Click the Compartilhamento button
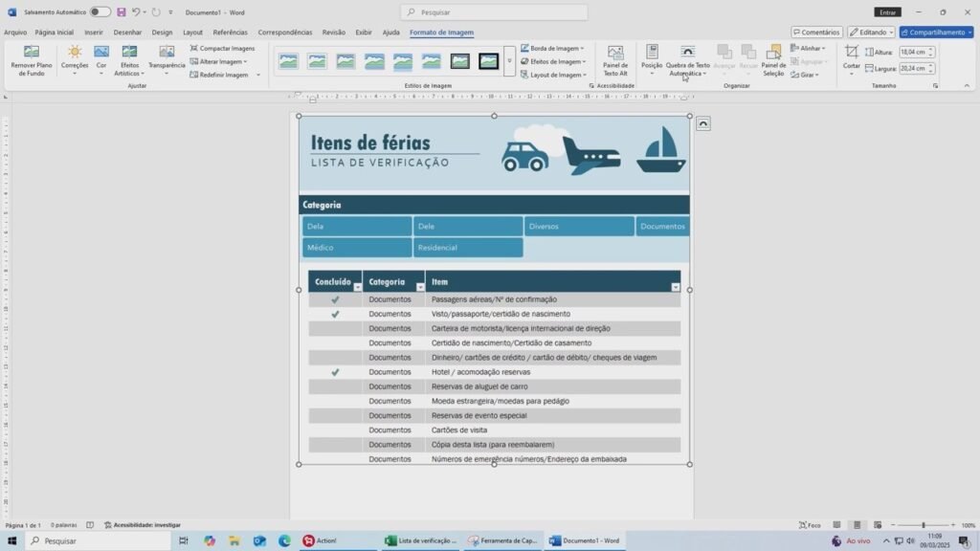The height and width of the screenshot is (551, 980). point(936,32)
